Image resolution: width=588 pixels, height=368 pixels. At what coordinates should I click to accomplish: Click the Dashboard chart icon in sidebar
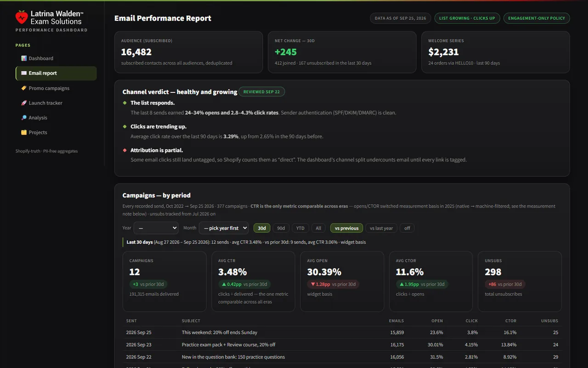(x=24, y=58)
